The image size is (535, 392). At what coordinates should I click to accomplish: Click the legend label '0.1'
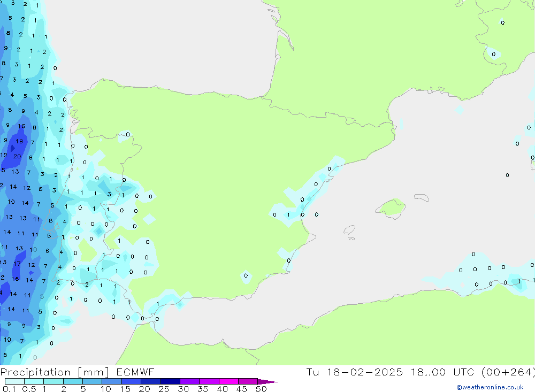tap(9, 389)
